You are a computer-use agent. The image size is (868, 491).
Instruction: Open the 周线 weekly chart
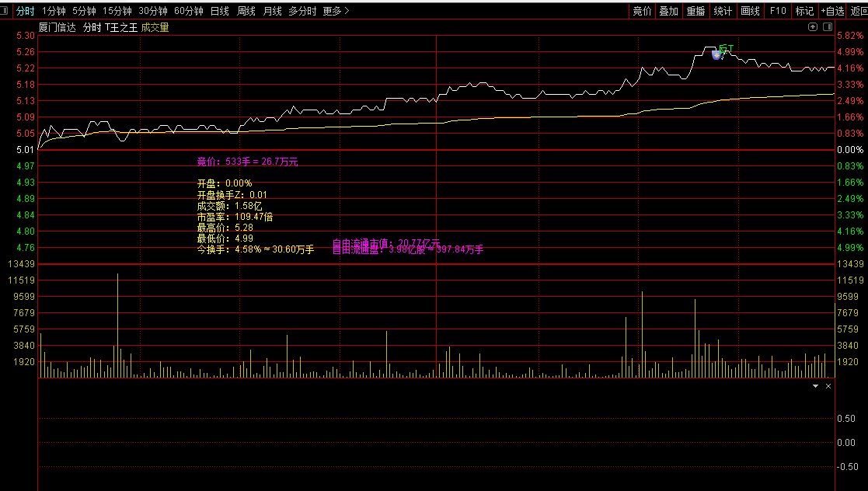246,11
